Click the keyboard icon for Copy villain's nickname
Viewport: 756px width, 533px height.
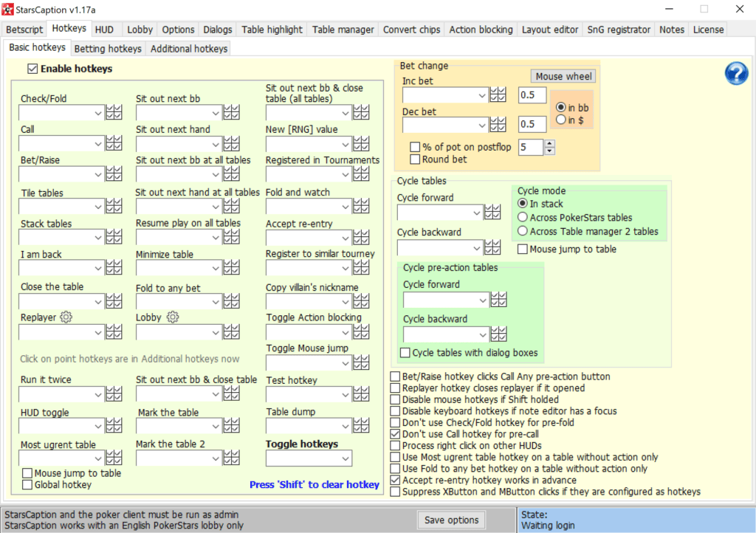coord(361,301)
